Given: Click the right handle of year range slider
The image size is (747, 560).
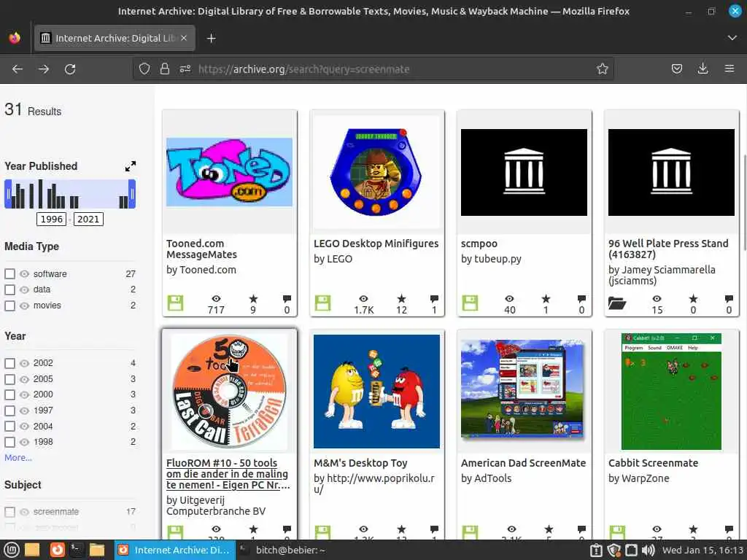Looking at the screenshot, I should click(132, 194).
